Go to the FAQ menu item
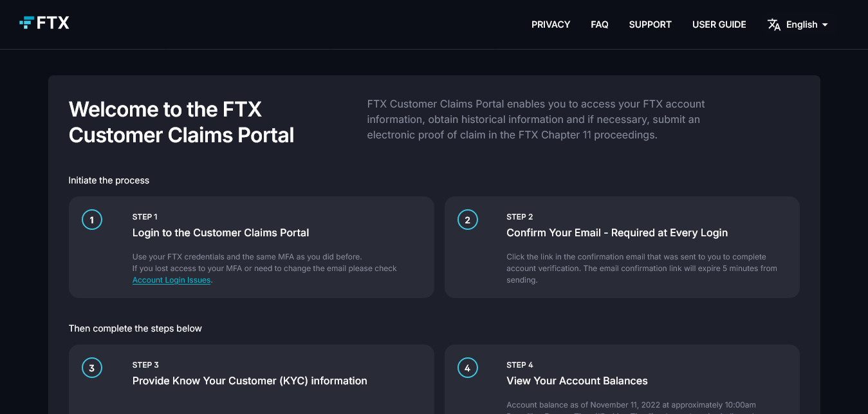The image size is (868, 414). point(600,24)
